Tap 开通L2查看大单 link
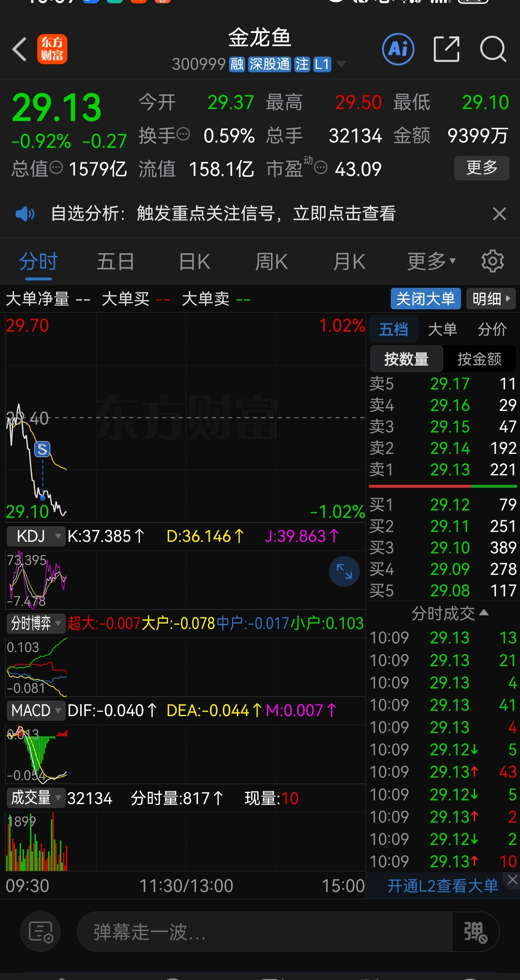Screen dimensions: 520x980 [442, 886]
